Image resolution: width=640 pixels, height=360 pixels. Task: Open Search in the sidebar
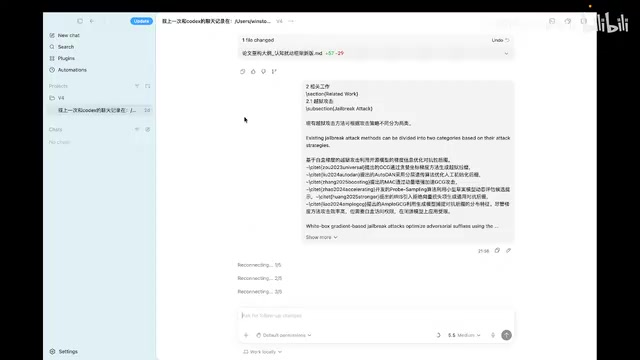tap(66, 47)
